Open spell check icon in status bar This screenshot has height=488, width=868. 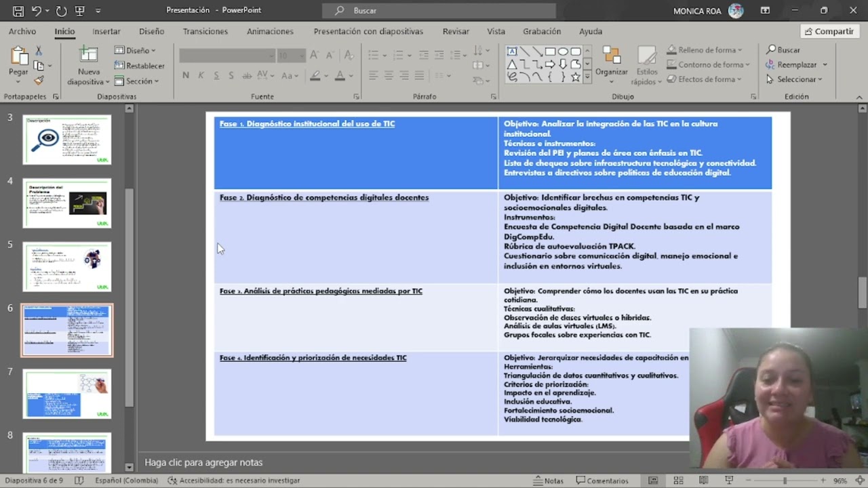tap(79, 481)
